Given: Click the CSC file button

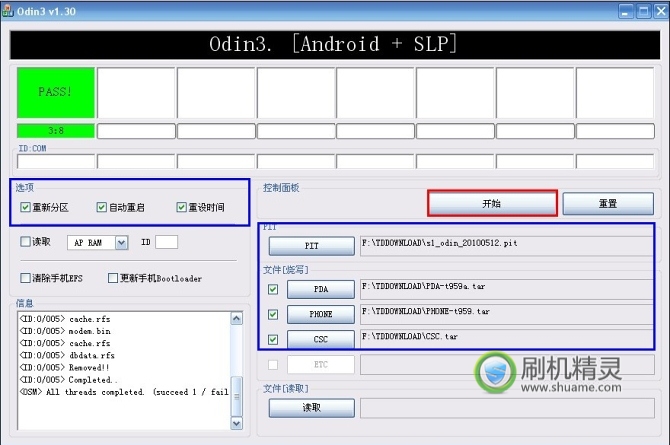Looking at the screenshot, I should [x=320, y=339].
